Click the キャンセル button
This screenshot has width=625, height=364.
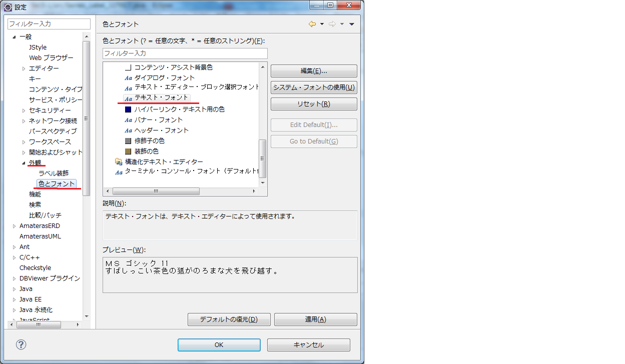[309, 345]
